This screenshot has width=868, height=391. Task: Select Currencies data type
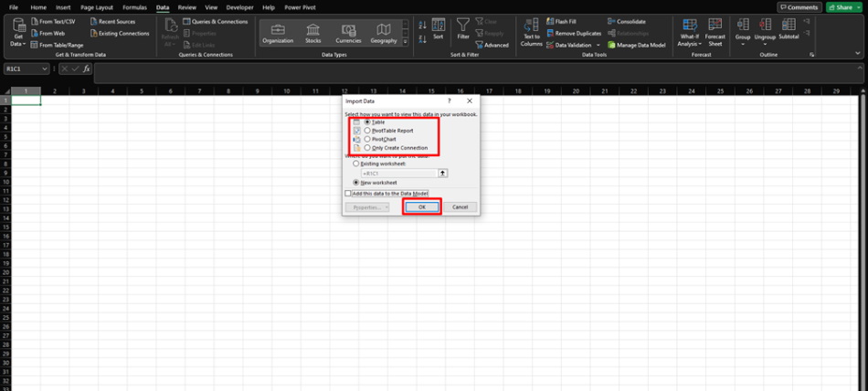(348, 34)
